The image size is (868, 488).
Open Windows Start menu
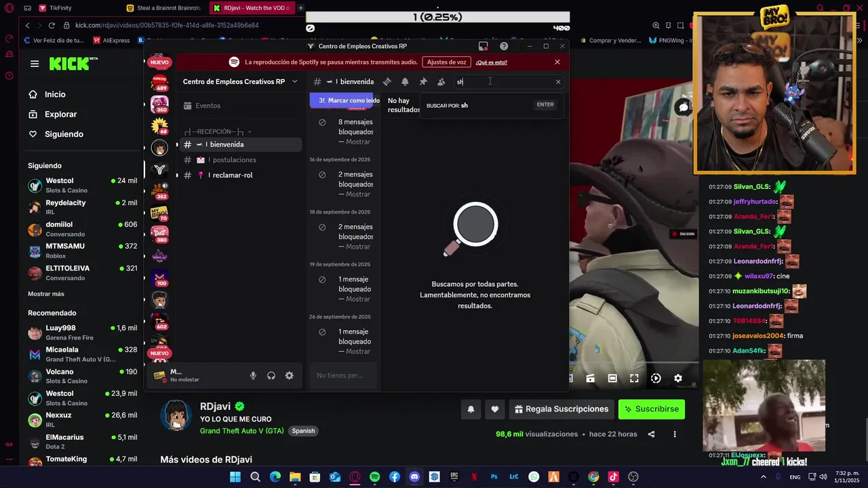[x=235, y=477]
